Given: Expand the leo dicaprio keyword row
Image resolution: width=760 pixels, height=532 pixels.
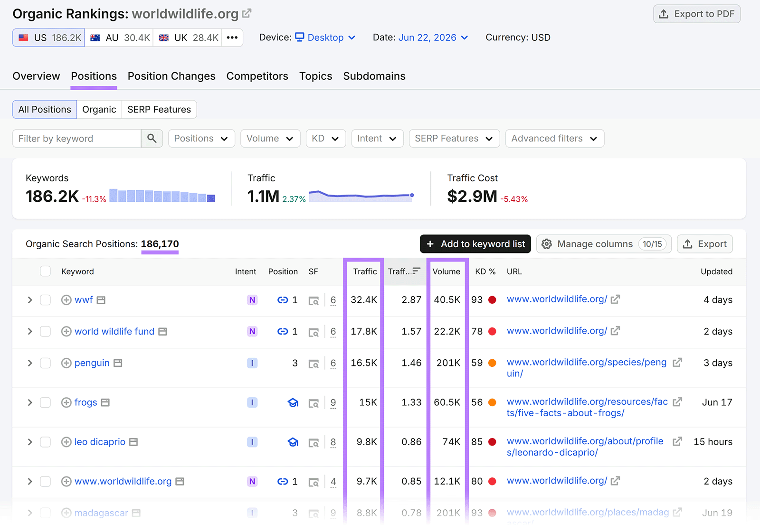Looking at the screenshot, I should [x=30, y=442].
